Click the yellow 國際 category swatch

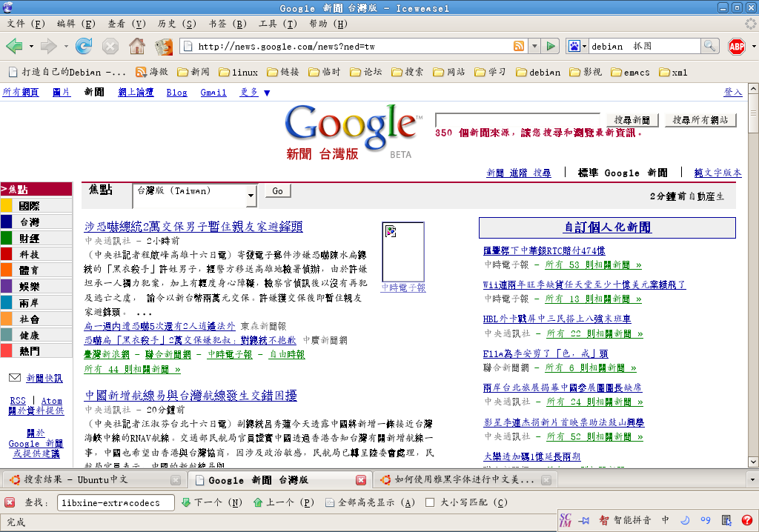(x=6, y=206)
